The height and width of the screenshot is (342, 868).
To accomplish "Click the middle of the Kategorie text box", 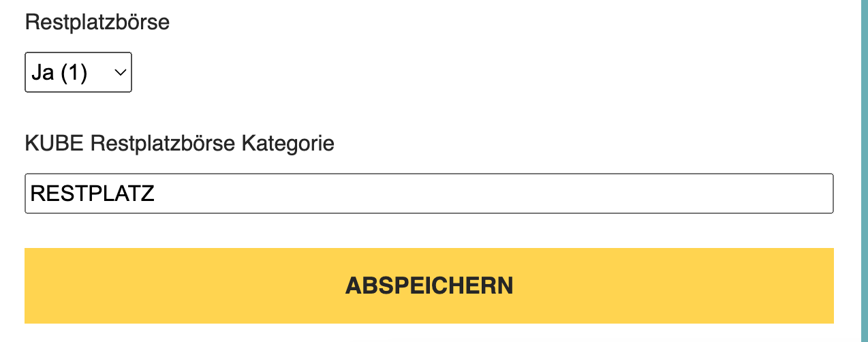I will 429,194.
